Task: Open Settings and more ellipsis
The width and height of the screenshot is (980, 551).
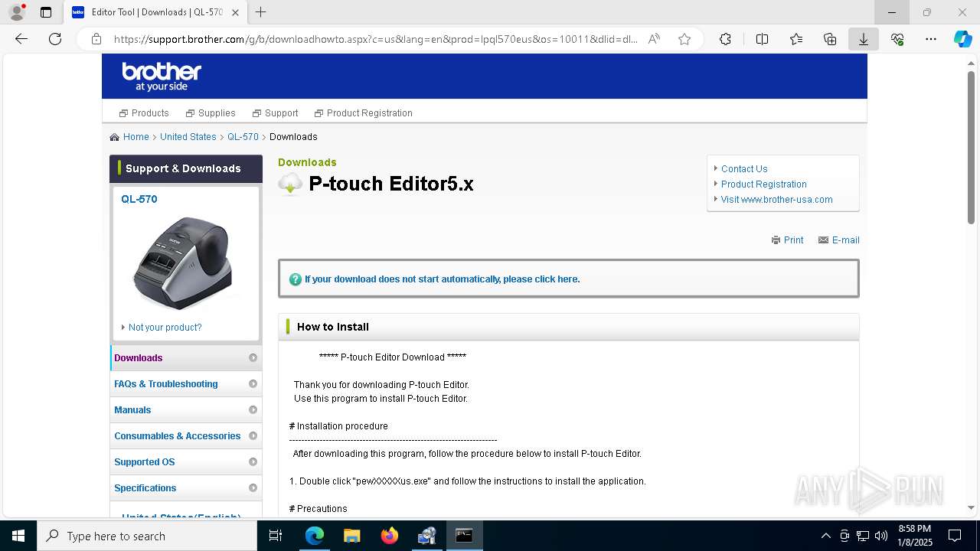Action: click(931, 39)
